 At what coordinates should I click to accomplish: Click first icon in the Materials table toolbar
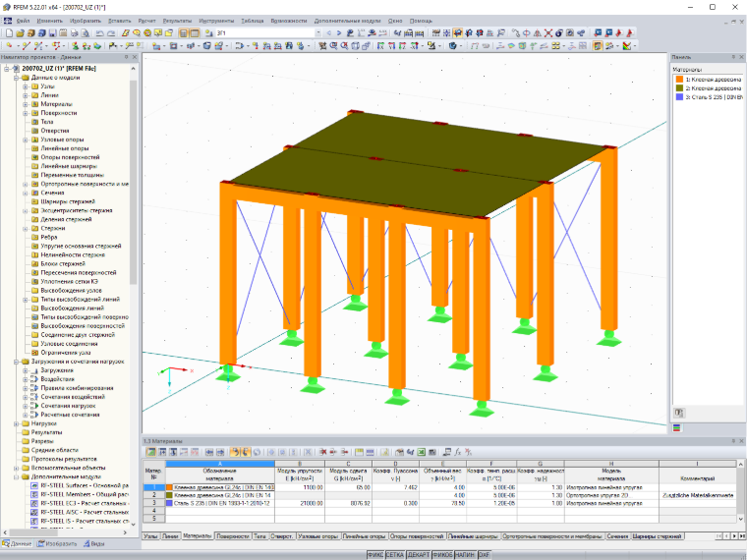pos(151,452)
